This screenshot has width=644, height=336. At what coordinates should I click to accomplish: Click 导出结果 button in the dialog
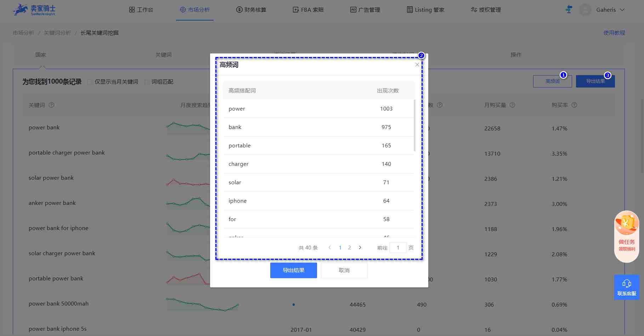click(293, 270)
